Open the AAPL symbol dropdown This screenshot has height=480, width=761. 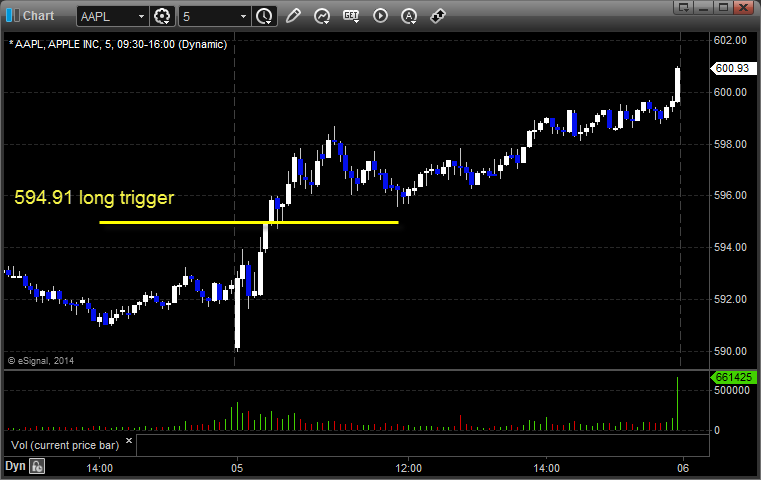click(x=141, y=17)
